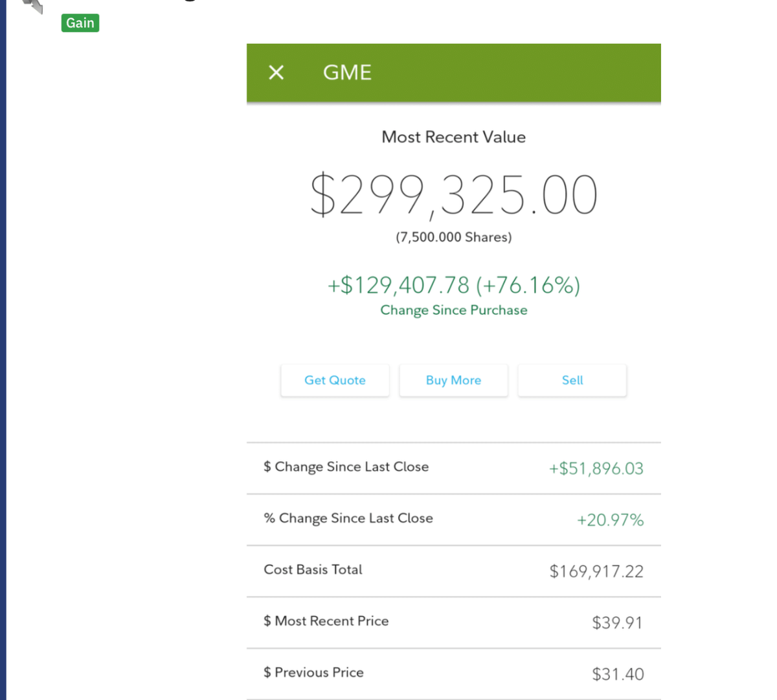Select the +$129,407.78 (+76.16%) gain
This screenshot has height=700, width=777.
point(453,285)
